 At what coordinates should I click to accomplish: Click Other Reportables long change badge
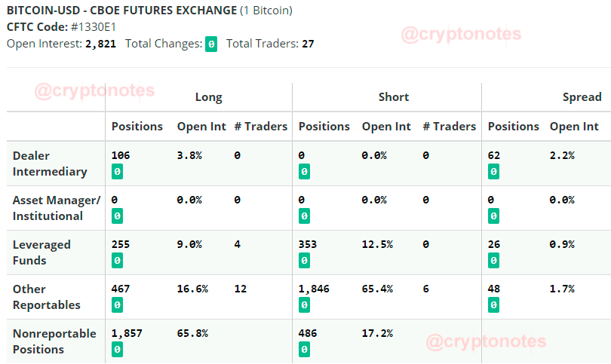[x=117, y=304]
